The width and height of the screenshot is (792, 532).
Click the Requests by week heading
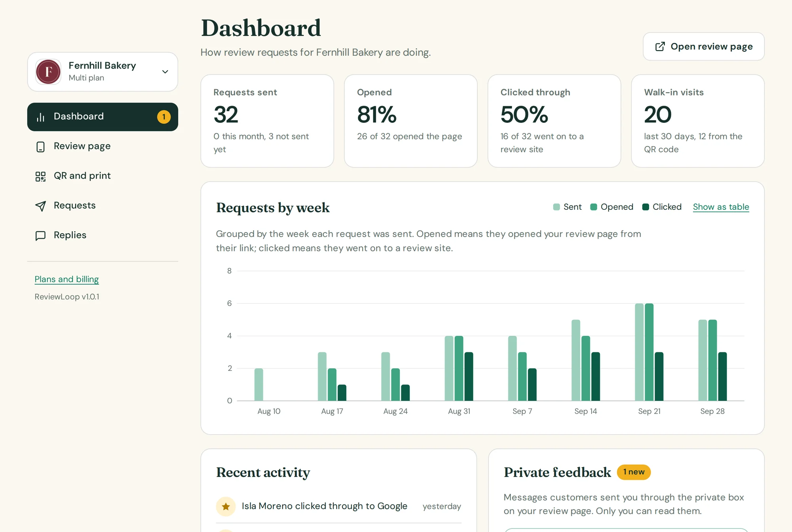point(273,208)
